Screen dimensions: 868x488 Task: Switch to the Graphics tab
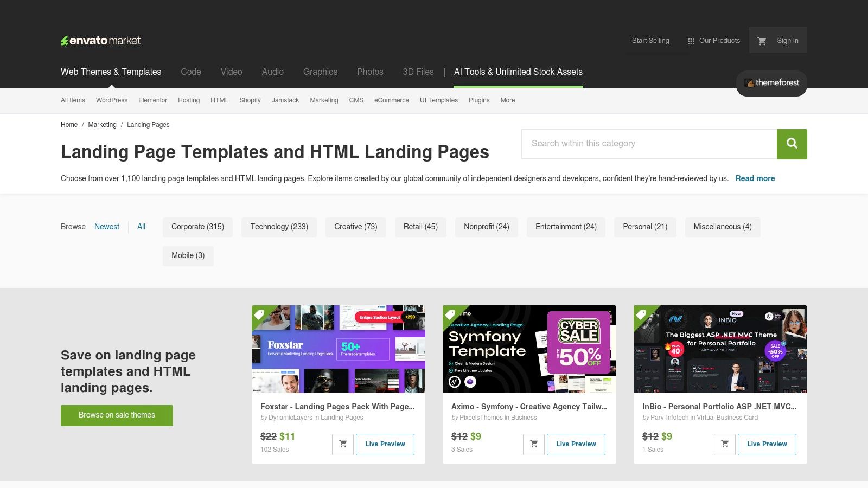320,72
